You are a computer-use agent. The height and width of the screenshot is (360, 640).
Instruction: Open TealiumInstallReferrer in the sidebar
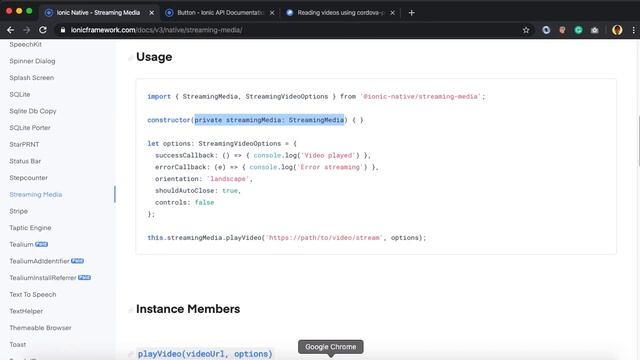pyautogui.click(x=43, y=278)
